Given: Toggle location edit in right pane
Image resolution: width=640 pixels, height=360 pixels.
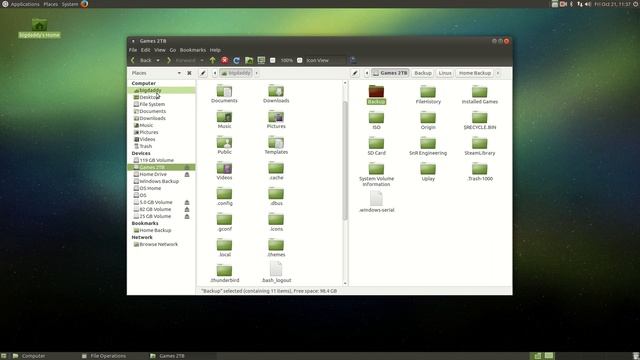Looking at the screenshot, I should [355, 73].
